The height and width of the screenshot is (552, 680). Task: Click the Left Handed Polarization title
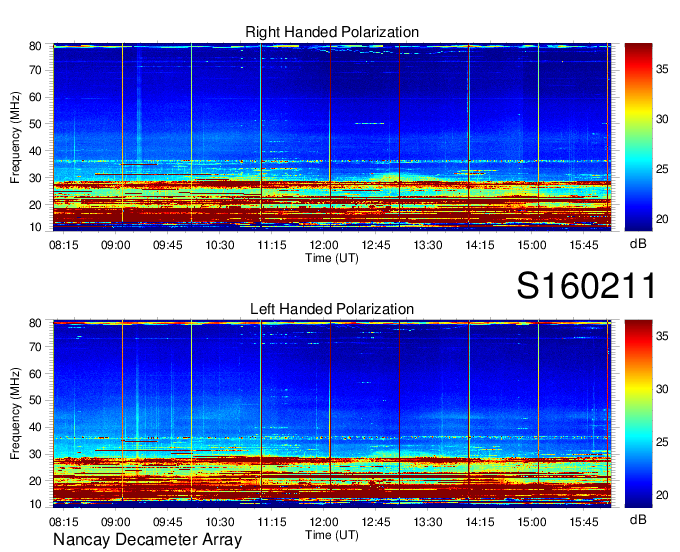[332, 309]
